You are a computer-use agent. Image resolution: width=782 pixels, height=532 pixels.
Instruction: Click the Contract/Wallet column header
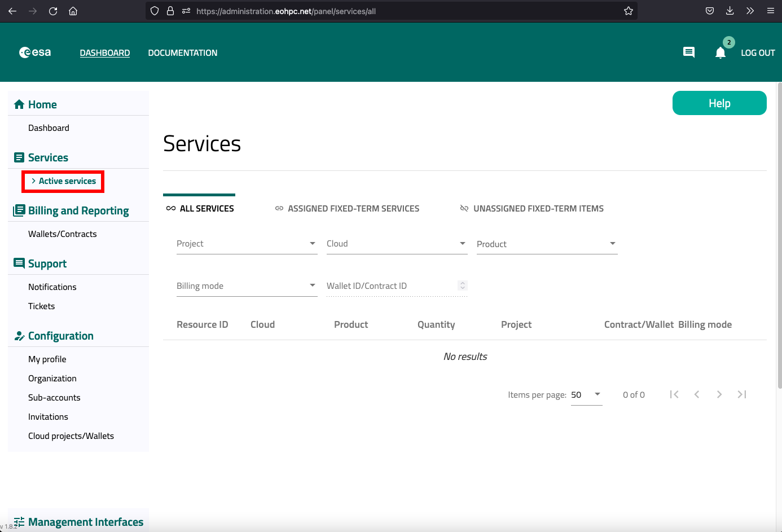coord(639,324)
